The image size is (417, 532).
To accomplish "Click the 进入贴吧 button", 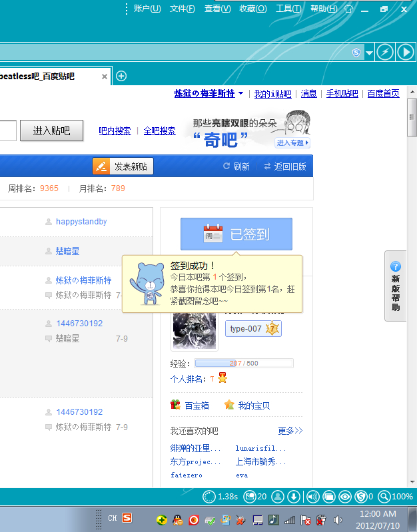I will coord(51,131).
